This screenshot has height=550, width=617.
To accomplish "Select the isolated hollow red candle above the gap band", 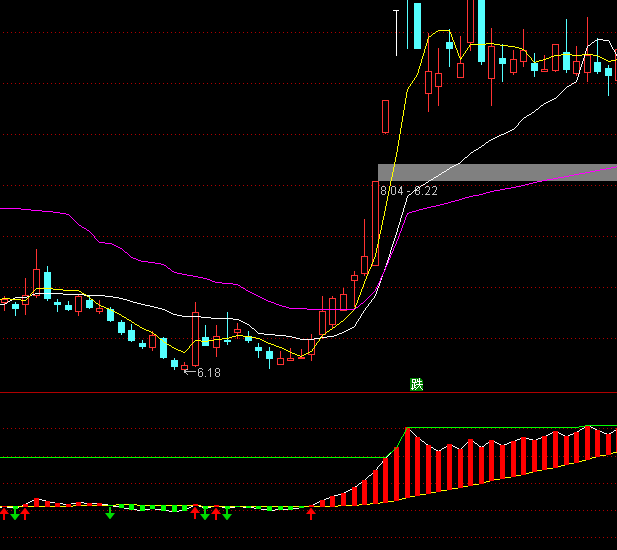I will 385,116.
